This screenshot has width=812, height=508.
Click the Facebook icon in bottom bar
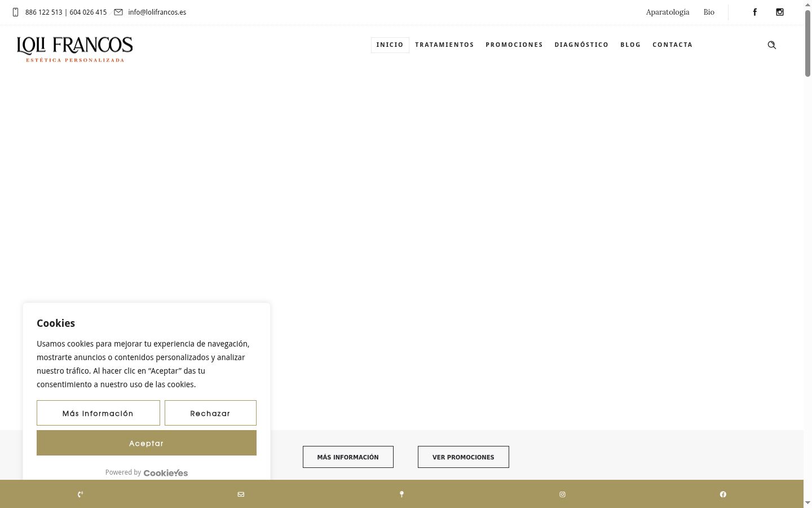[723, 494]
